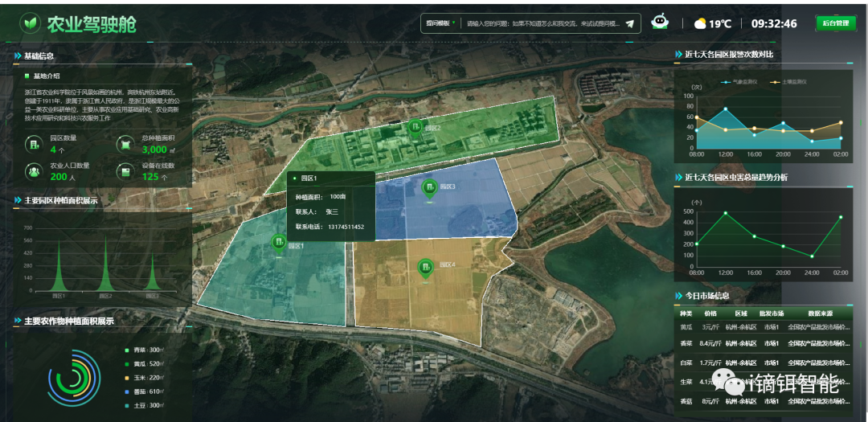Image resolution: width=868 pixels, height=422 pixels.
Task: Click the weather cloud icon
Action: click(x=700, y=24)
